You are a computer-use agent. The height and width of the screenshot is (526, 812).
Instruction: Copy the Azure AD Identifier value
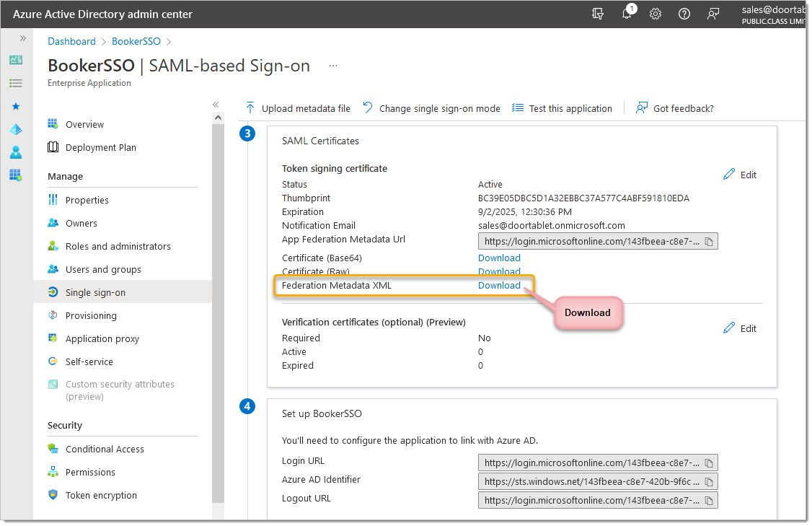tap(708, 481)
